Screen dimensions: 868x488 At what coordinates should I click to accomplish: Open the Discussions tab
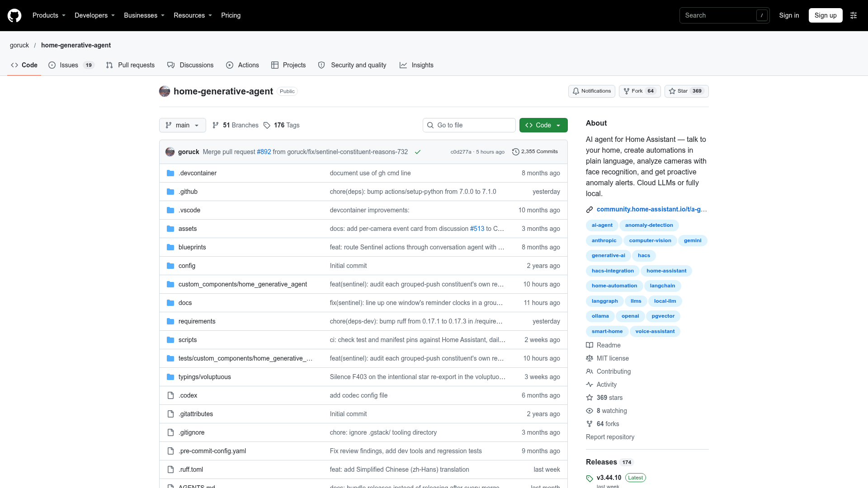tap(190, 65)
